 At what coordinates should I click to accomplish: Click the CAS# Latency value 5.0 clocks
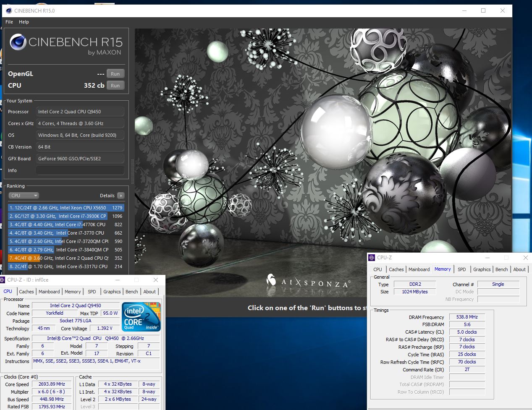[467, 332]
